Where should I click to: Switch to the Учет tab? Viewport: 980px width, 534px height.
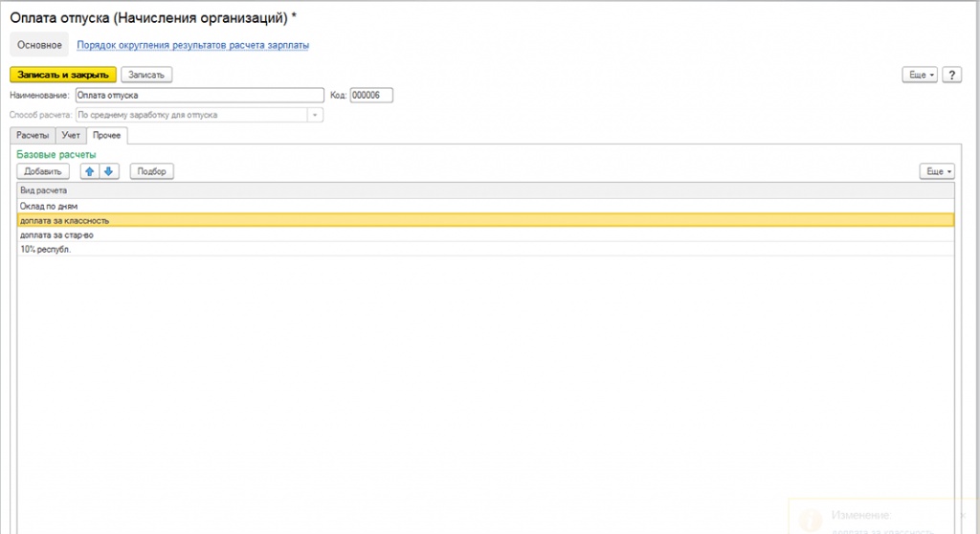pos(71,136)
